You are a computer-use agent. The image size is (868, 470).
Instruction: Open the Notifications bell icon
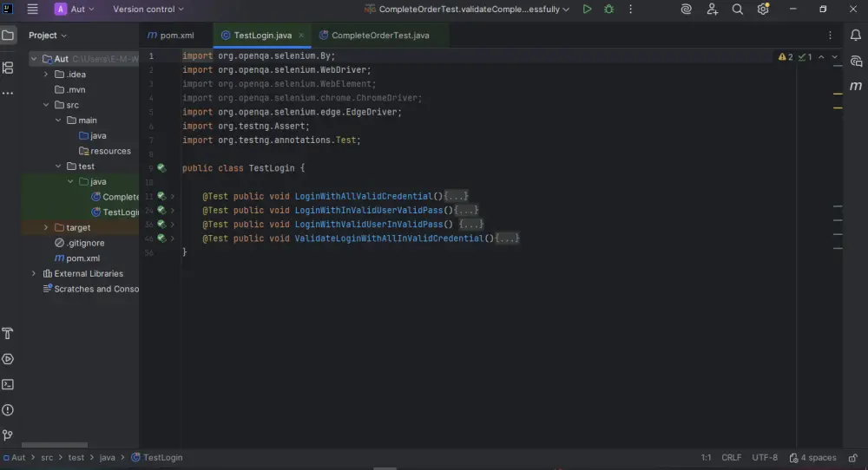(856, 36)
